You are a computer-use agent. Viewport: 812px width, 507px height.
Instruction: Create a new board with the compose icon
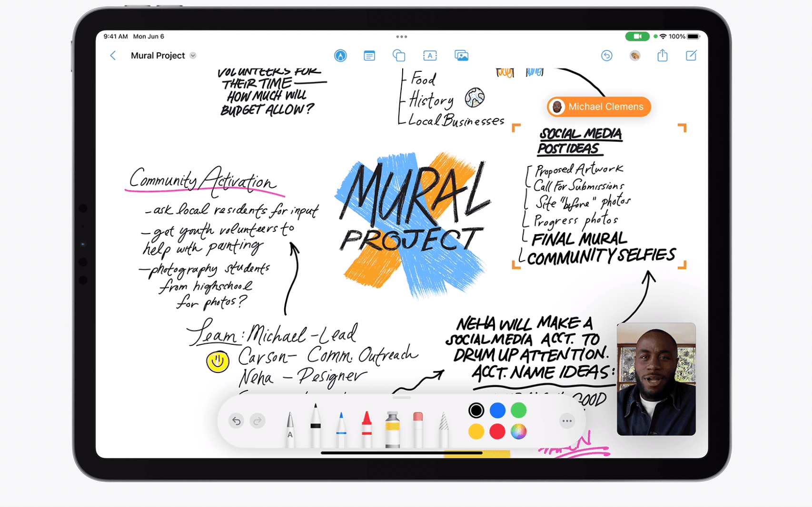(691, 55)
